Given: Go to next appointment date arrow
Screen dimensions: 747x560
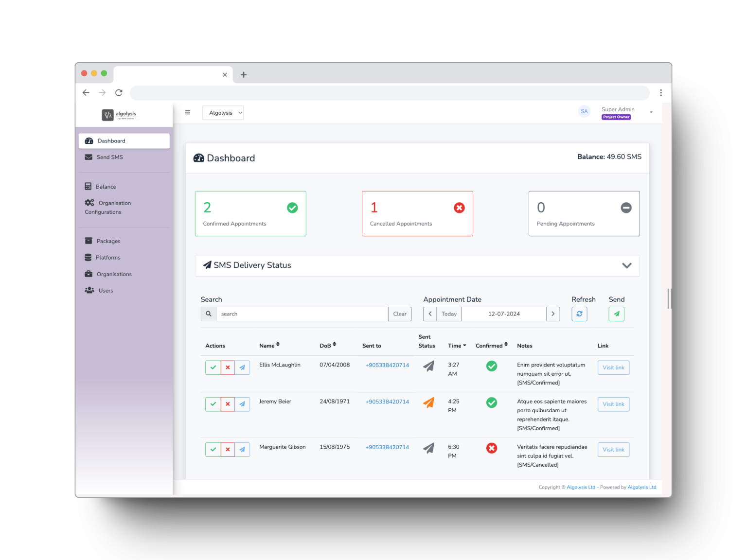Looking at the screenshot, I should (553, 314).
